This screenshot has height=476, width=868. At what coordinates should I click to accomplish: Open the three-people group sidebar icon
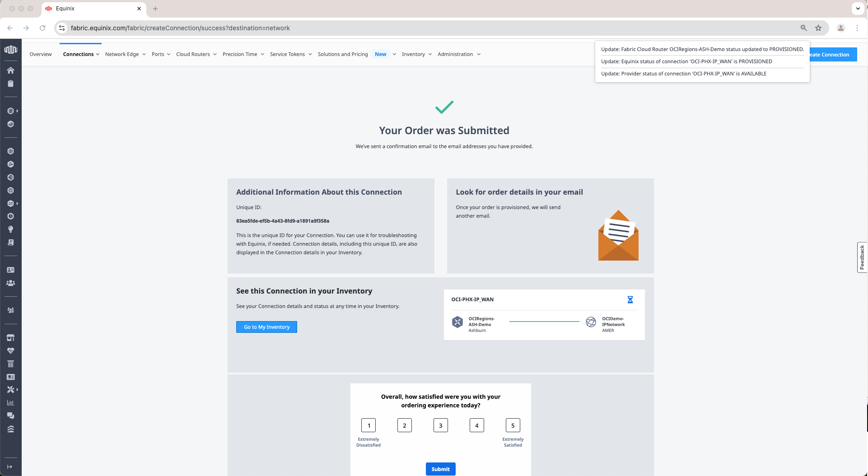click(x=11, y=283)
